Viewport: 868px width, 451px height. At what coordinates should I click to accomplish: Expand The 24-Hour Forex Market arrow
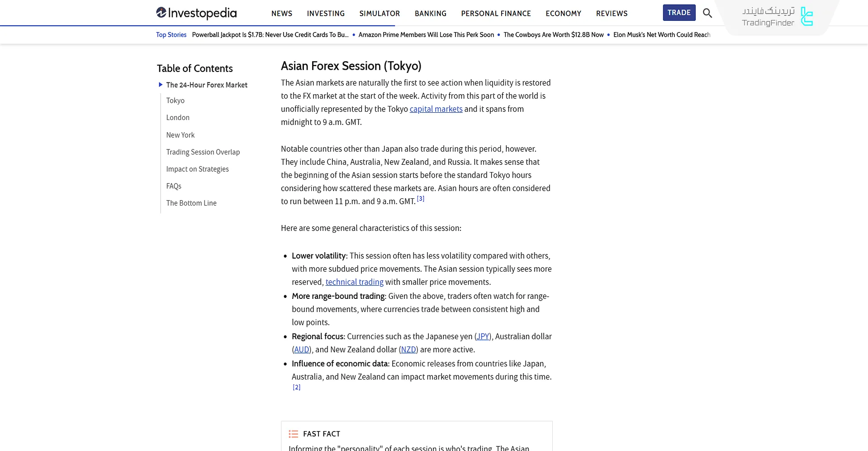coord(161,85)
